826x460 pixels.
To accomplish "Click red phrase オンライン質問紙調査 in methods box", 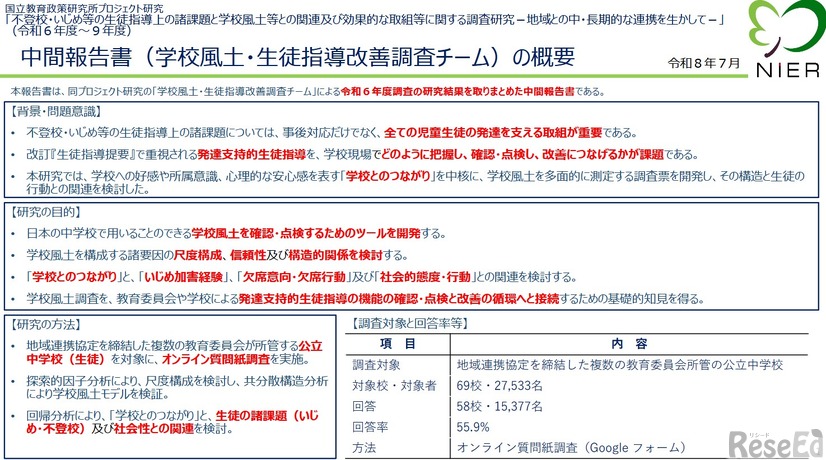I will point(215,359).
